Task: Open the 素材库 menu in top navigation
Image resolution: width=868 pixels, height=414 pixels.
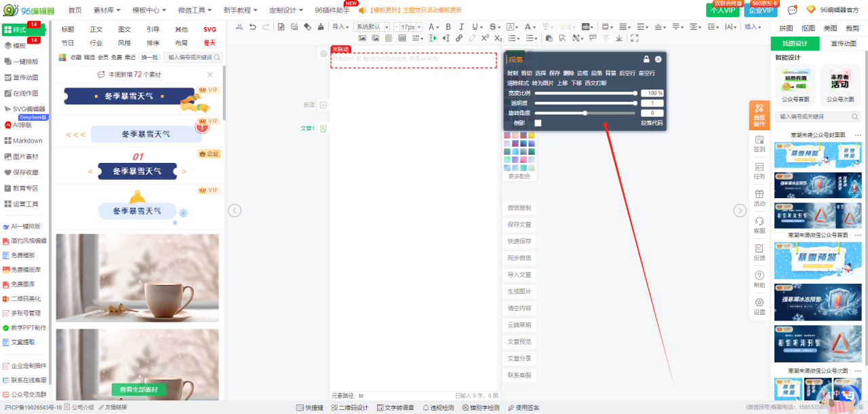Action: coord(107,10)
